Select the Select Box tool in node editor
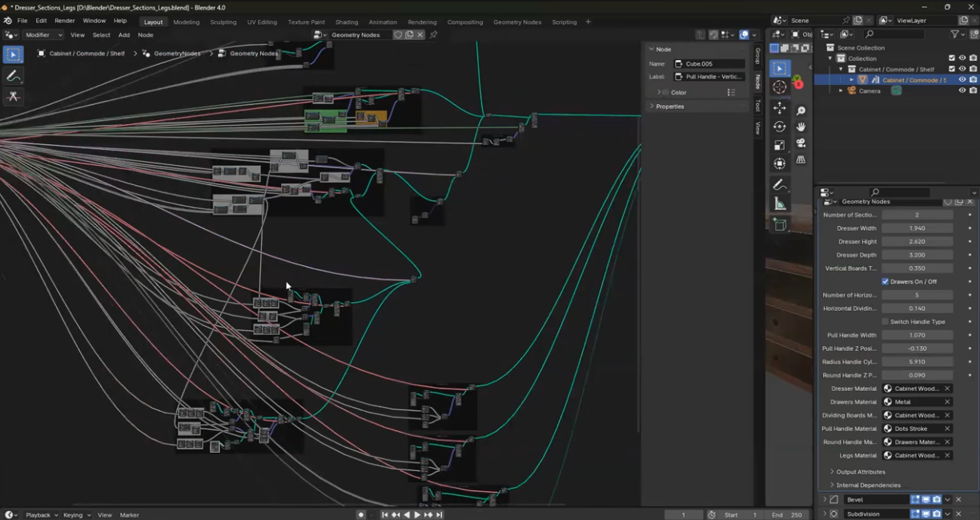Image resolution: width=980 pixels, height=520 pixels. pyautogui.click(x=13, y=54)
